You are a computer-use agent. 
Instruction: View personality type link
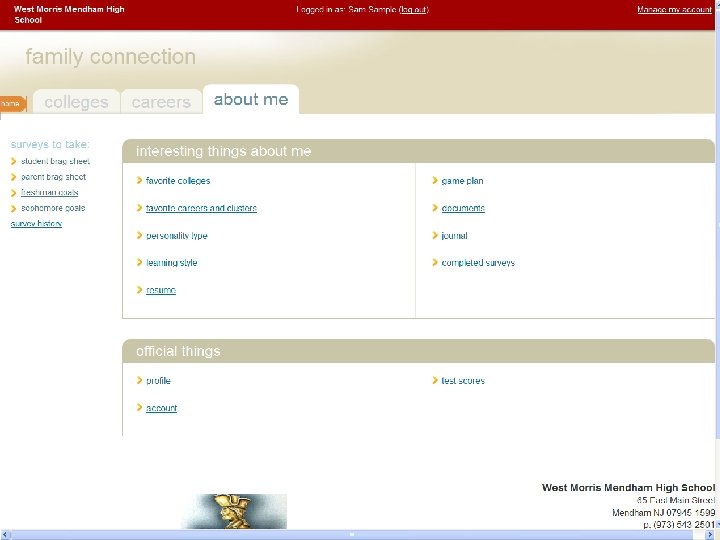click(177, 236)
